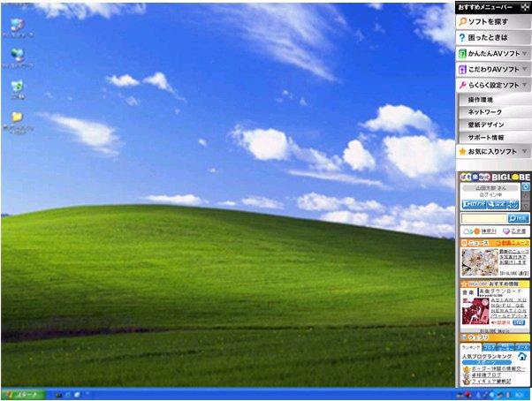Switch to the ブログ tab in ウェブリ

click(490, 347)
